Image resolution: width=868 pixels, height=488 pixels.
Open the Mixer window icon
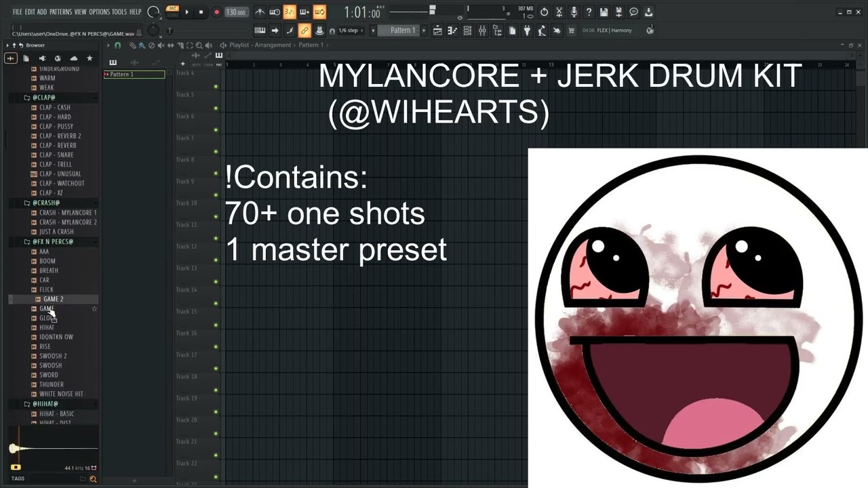click(x=482, y=30)
